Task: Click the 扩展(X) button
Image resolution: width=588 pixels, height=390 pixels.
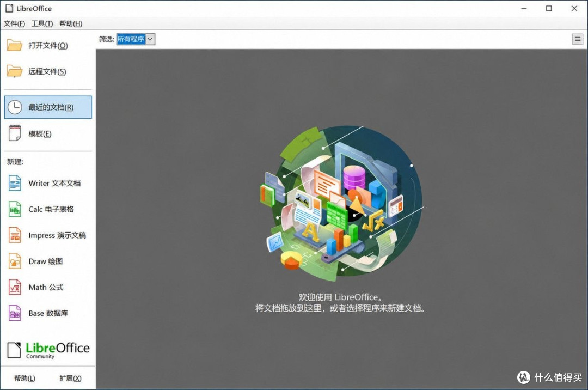Action: [x=70, y=378]
